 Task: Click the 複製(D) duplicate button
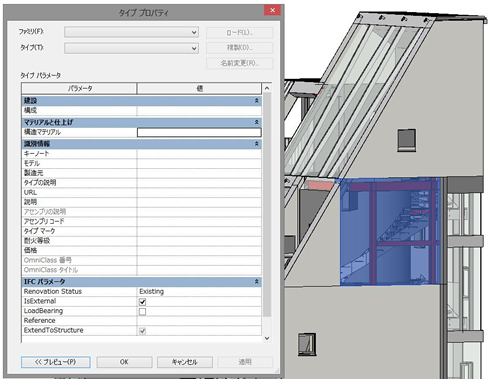coord(239,48)
